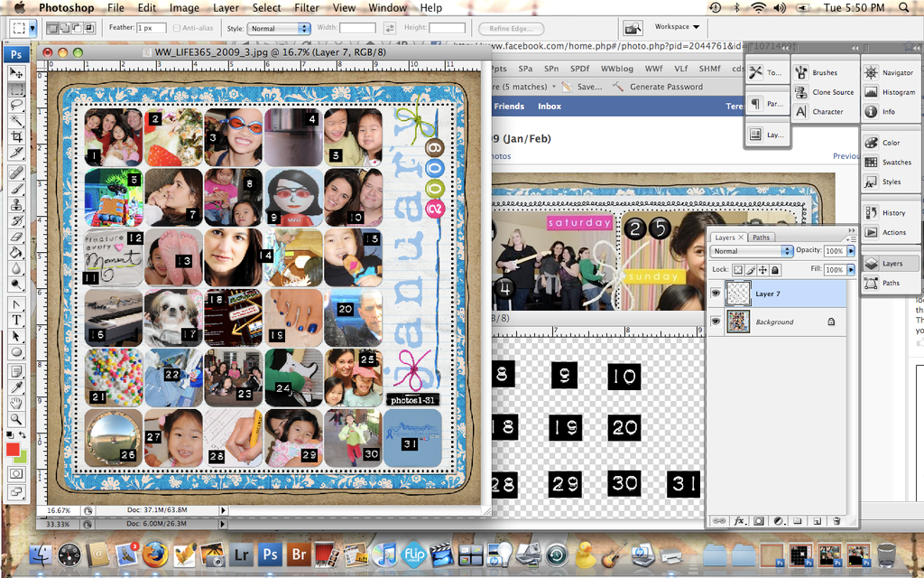This screenshot has height=578, width=924.
Task: Click the Feather input field
Action: tap(152, 28)
